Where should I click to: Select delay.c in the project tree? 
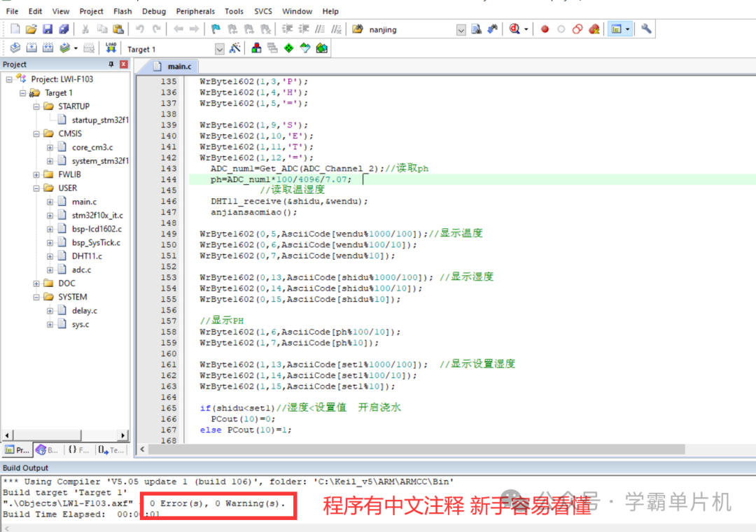pyautogui.click(x=85, y=311)
